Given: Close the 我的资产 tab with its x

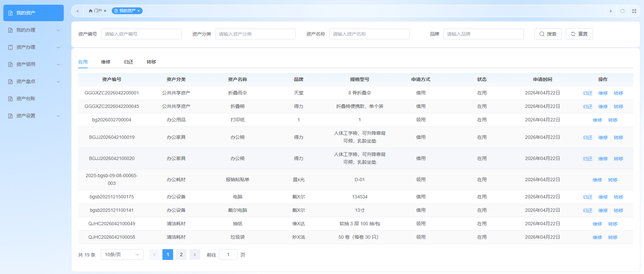Looking at the screenshot, I should point(139,11).
